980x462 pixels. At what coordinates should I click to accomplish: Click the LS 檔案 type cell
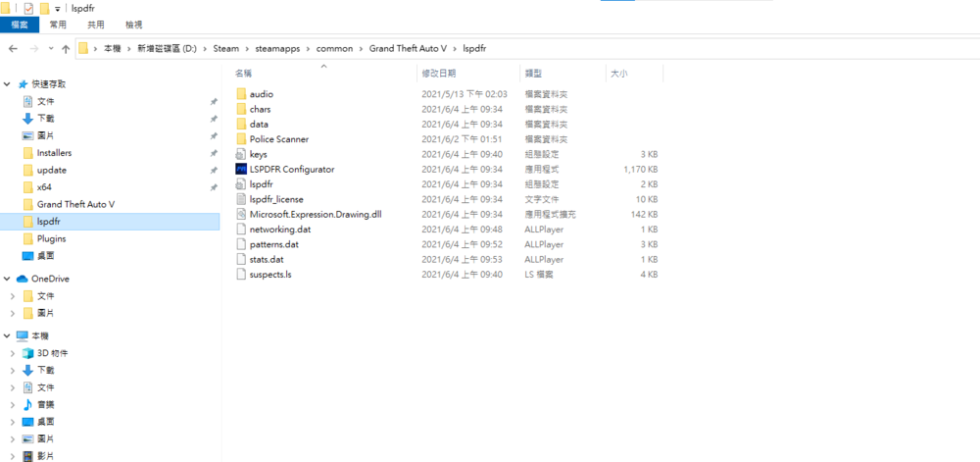pyautogui.click(x=539, y=275)
